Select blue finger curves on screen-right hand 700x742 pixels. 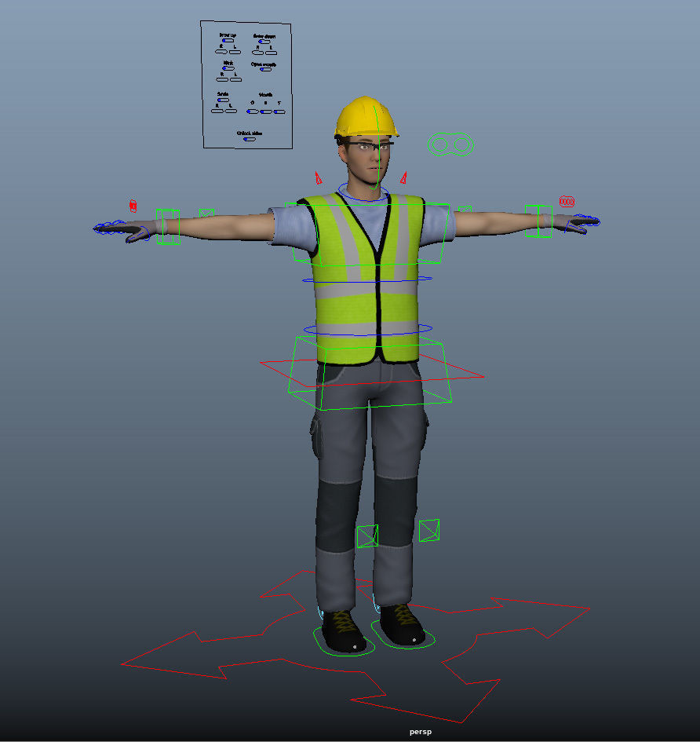pyautogui.click(x=582, y=223)
